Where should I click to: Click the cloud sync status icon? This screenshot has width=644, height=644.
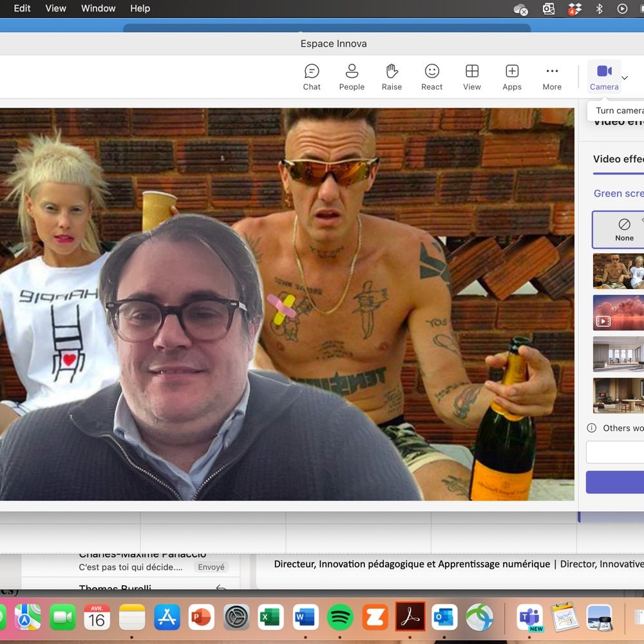521,9
